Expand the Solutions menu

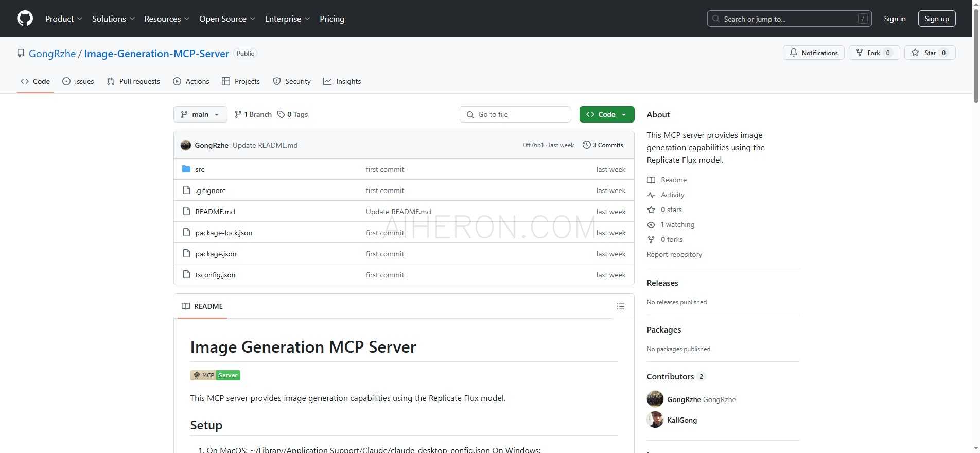click(x=114, y=19)
